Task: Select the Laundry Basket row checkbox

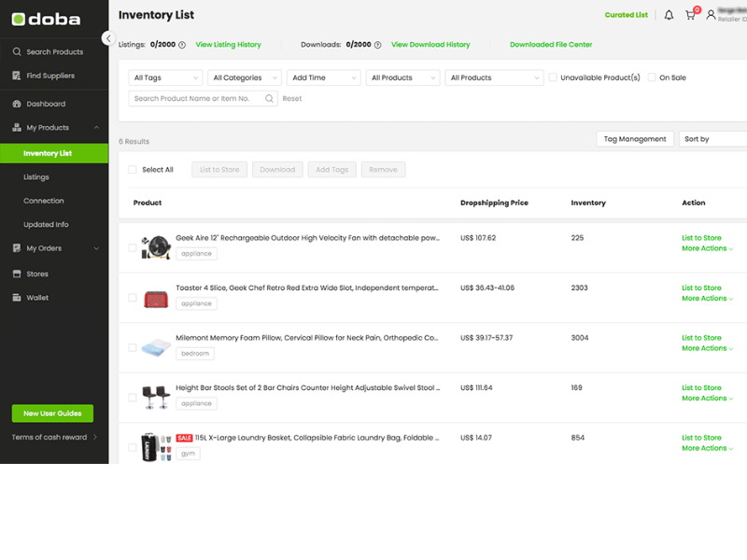Action: [x=133, y=448]
